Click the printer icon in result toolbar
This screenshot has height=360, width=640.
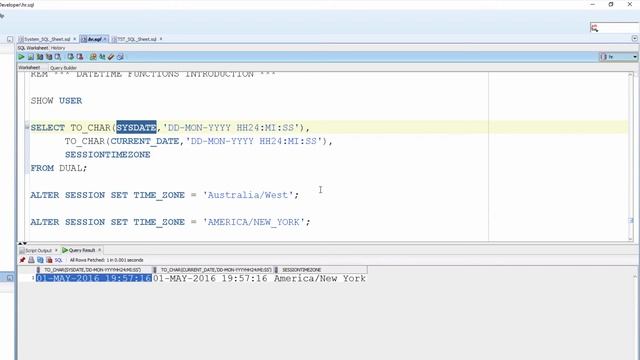(31, 260)
